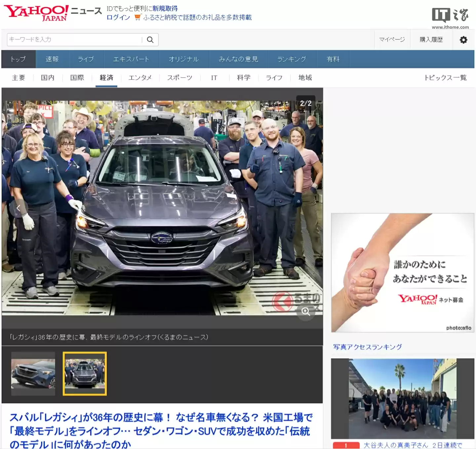
Task: Click the ログイン link
Action: click(x=118, y=18)
